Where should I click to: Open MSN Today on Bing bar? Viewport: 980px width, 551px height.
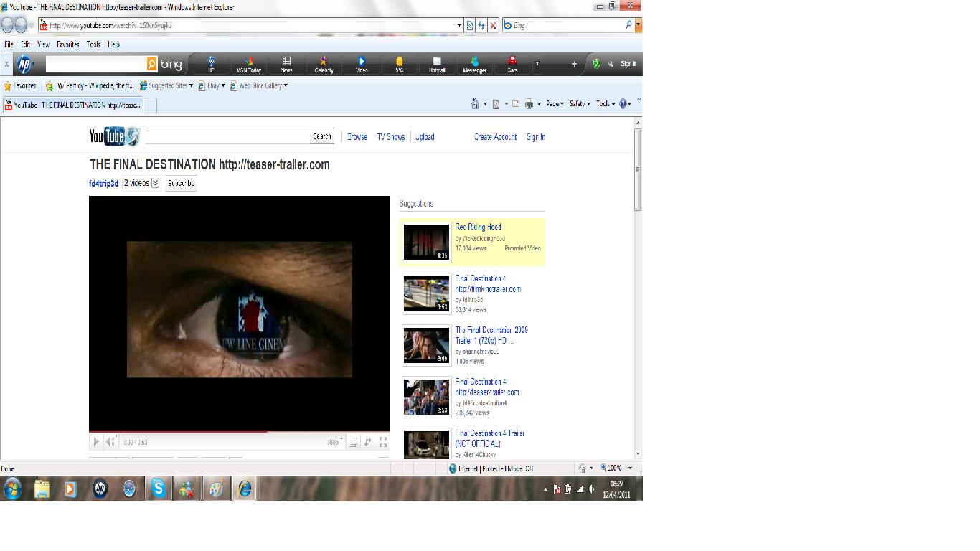coord(249,65)
